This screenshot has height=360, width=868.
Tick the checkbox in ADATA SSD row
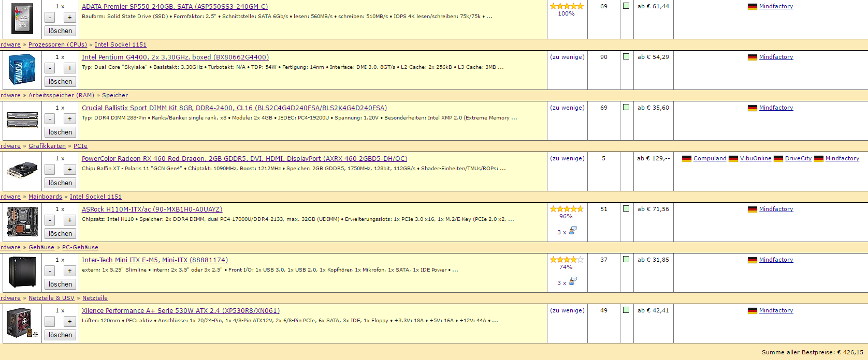(626, 6)
